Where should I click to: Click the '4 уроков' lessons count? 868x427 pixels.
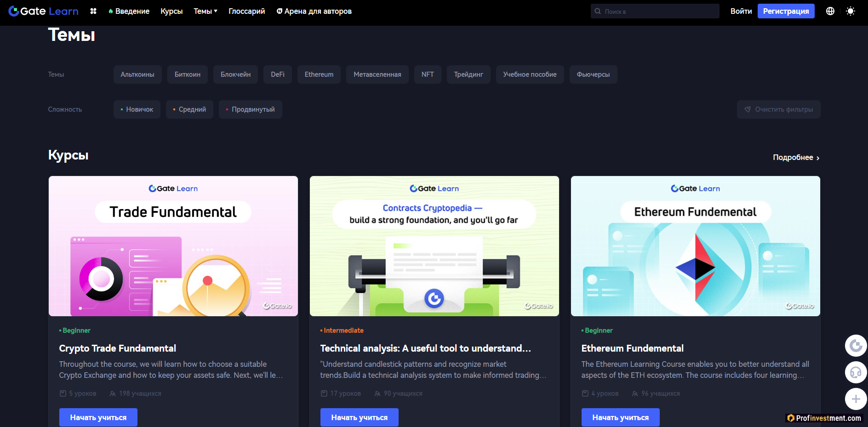[x=600, y=393]
